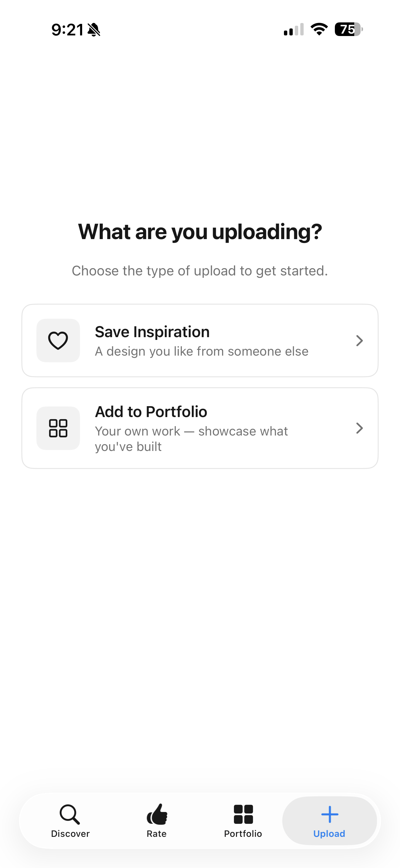Choose the Save Inspiration title
The width and height of the screenshot is (400, 868).
point(152,332)
